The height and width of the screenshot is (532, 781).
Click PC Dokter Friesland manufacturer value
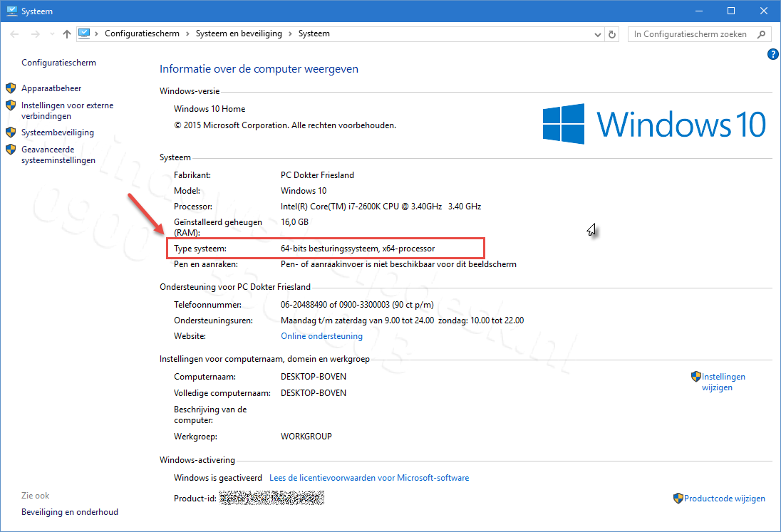317,174
